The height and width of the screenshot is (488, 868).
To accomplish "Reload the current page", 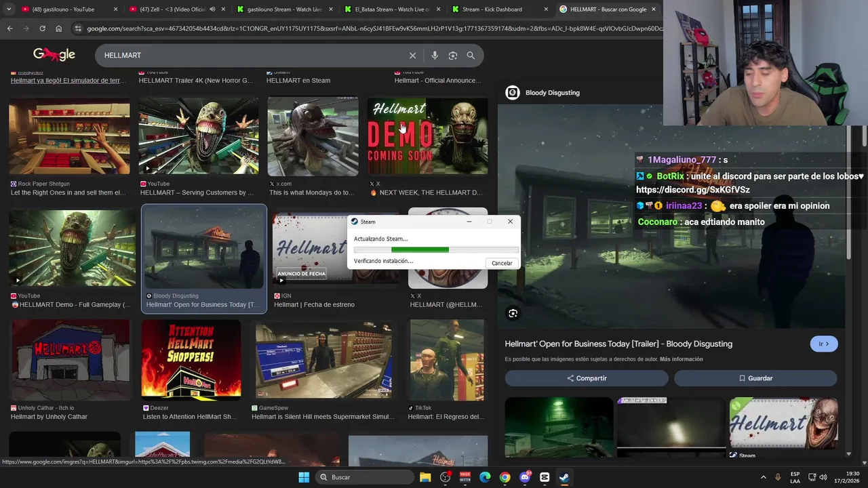I will click(x=42, y=28).
